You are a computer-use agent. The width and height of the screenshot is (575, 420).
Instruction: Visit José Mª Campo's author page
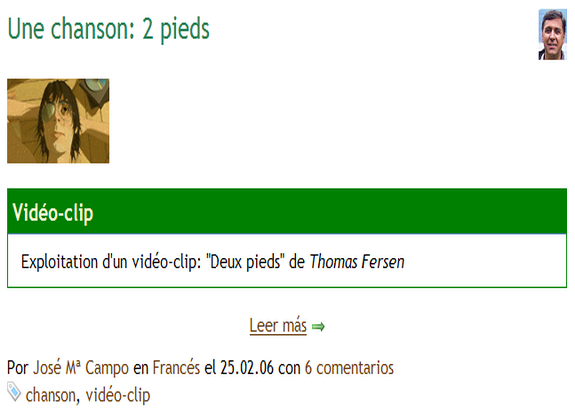point(81,368)
